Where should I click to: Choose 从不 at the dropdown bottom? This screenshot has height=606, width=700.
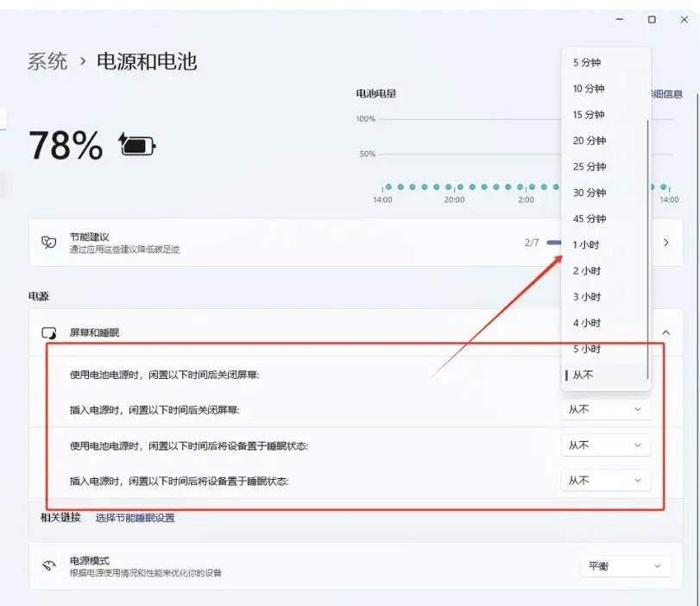point(589,376)
